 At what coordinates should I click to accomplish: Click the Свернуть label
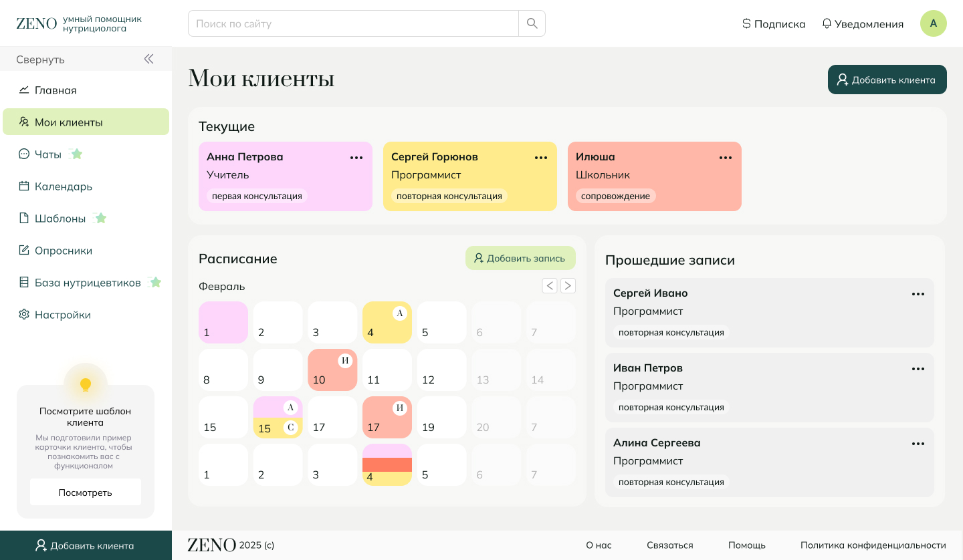coord(40,59)
